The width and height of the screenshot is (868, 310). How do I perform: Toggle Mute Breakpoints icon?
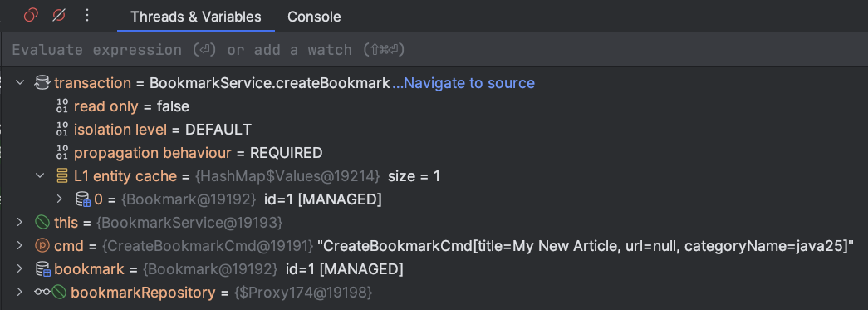point(59,16)
